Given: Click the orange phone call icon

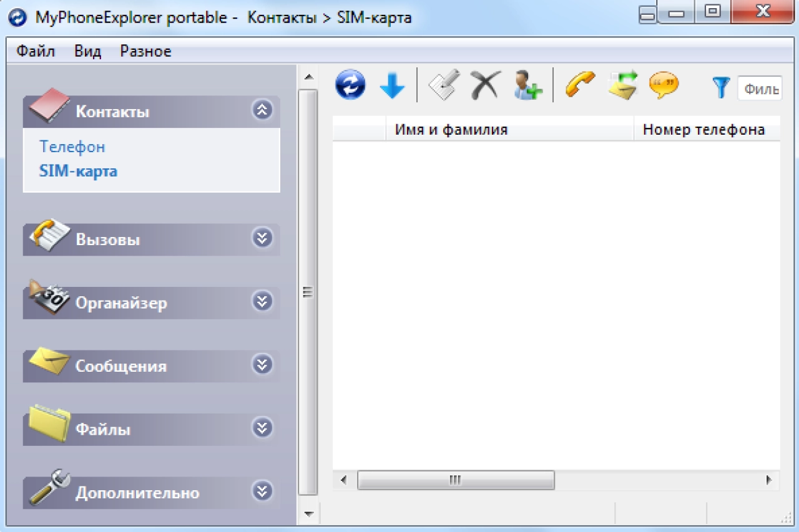Looking at the screenshot, I should pos(580,84).
